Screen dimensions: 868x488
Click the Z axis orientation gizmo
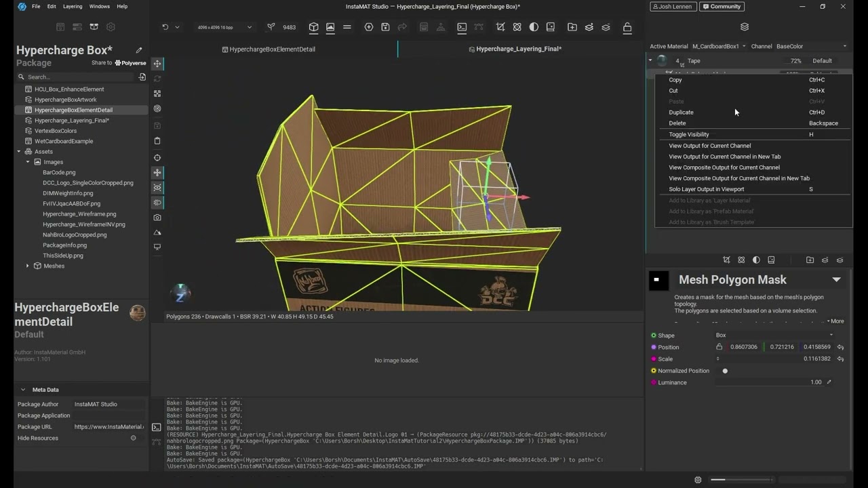click(x=180, y=294)
